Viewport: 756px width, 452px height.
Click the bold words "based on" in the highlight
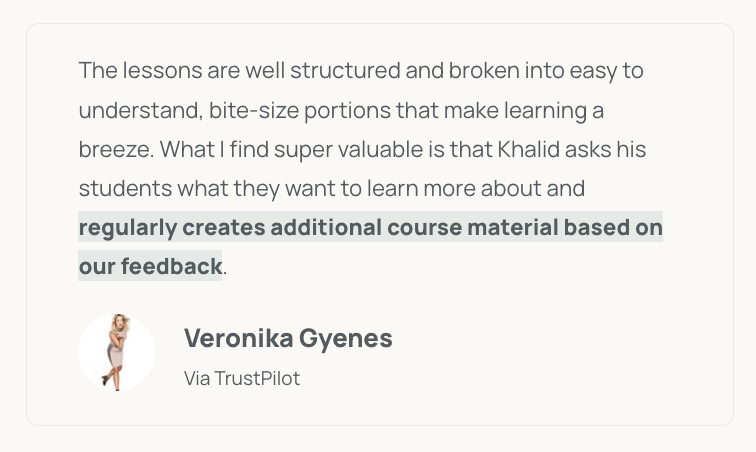pos(613,227)
